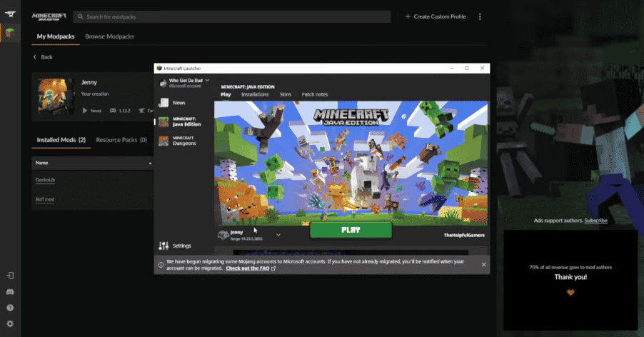
Task: Click the Minecraft Java Edition logo in CurseForge
Action: click(49, 17)
